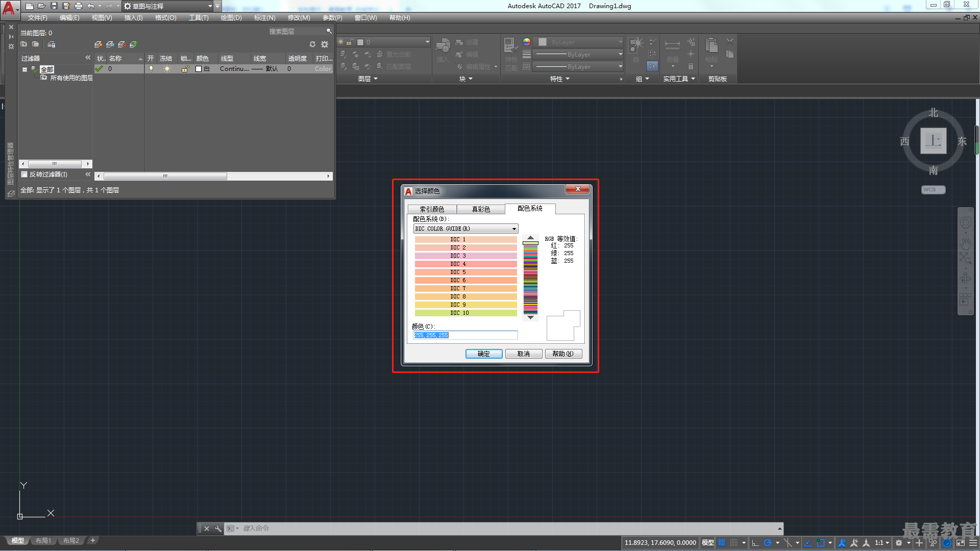The width and height of the screenshot is (980, 551).
Task: Click the color book spectrum strip
Action: pyautogui.click(x=530, y=278)
